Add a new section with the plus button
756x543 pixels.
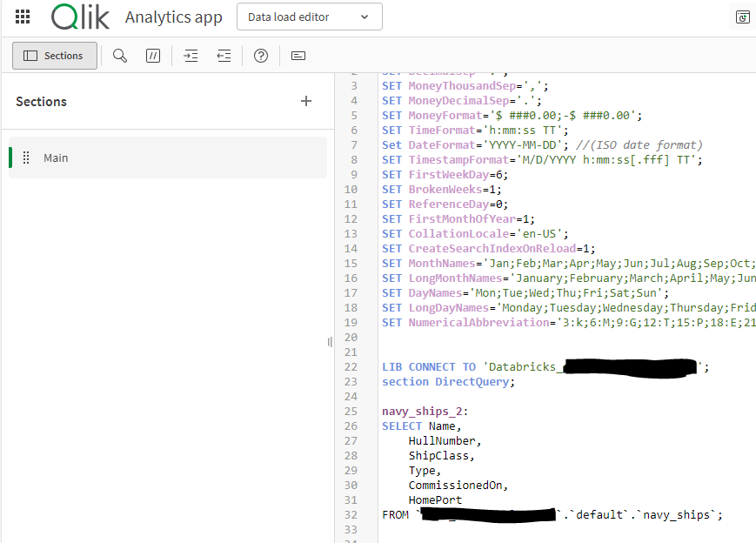[306, 100]
